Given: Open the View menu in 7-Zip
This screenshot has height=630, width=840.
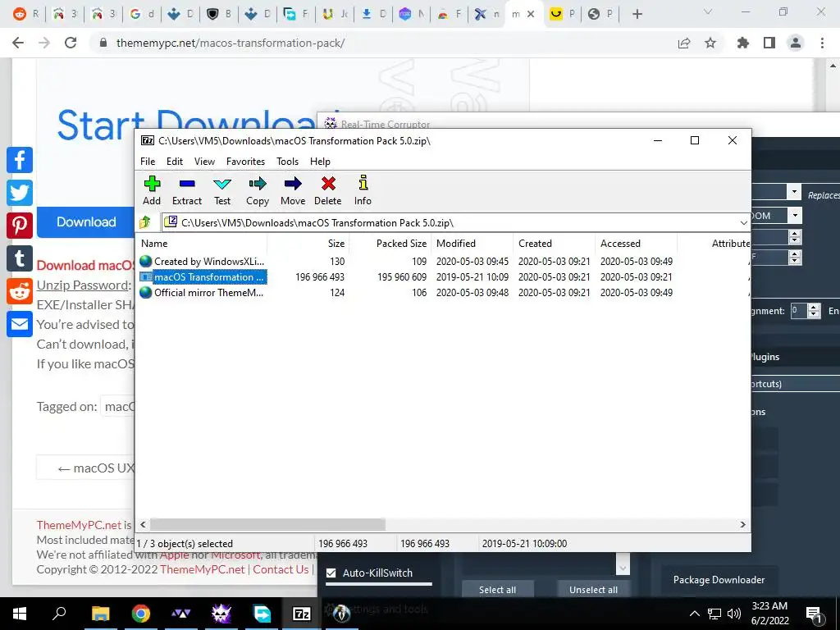Looking at the screenshot, I should tap(204, 162).
